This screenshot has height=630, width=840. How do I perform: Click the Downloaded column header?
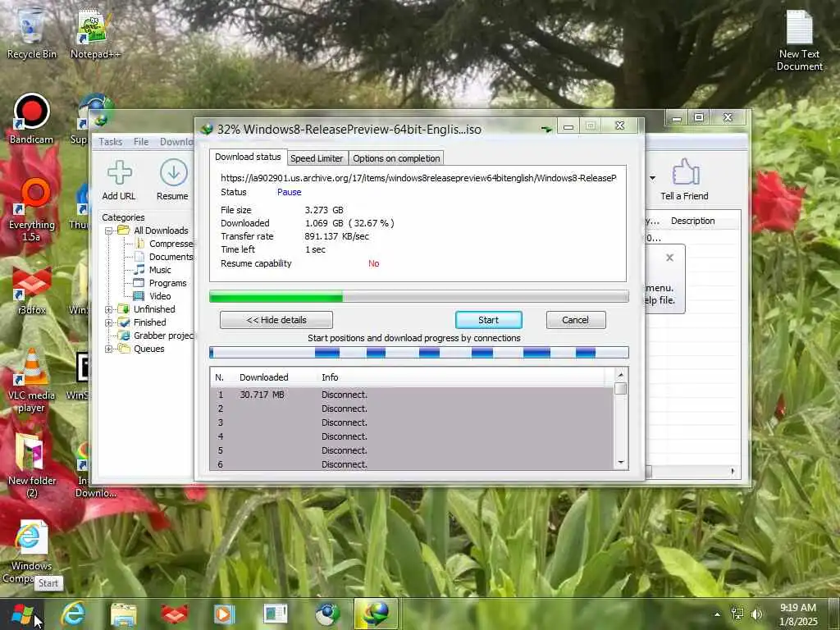(263, 377)
